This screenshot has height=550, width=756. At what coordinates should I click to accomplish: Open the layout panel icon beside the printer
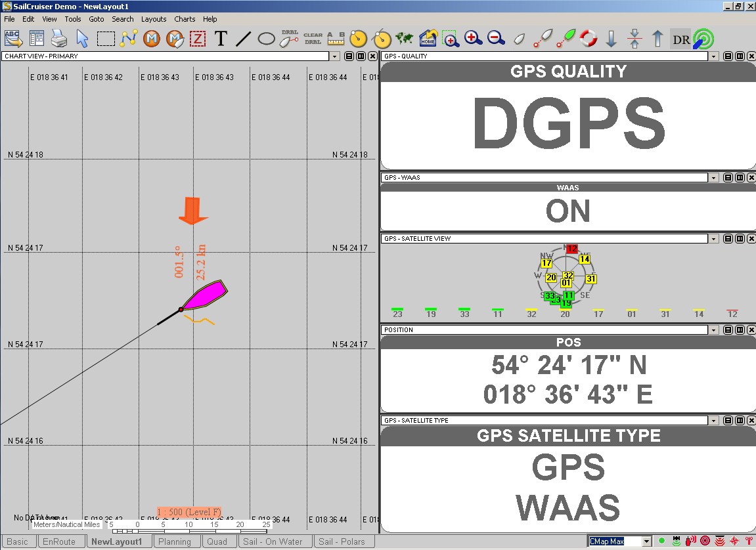pos(37,39)
